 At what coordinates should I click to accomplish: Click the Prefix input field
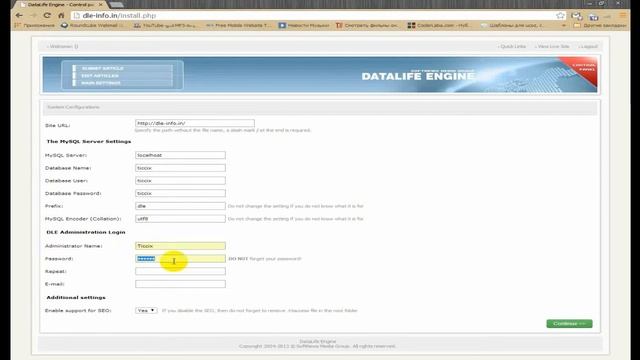click(180, 206)
